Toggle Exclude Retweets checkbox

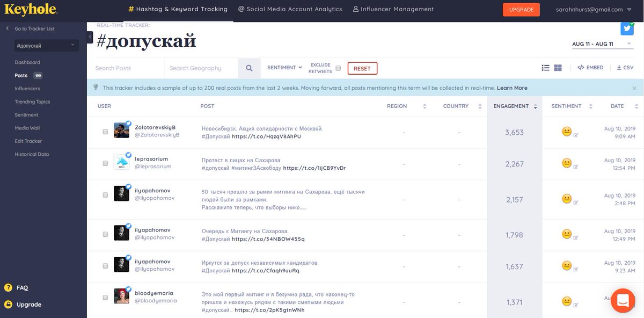click(x=338, y=68)
